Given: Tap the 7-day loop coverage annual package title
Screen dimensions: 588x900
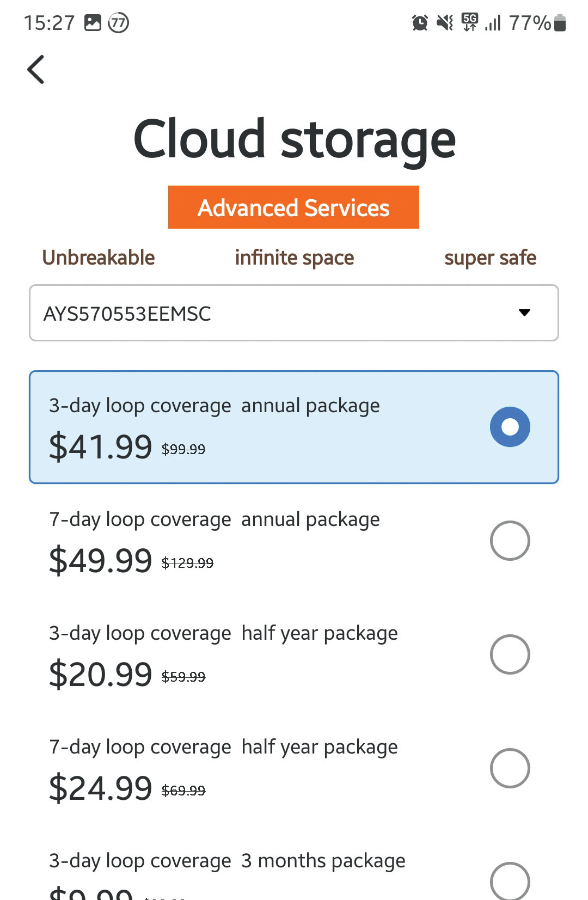Looking at the screenshot, I should [x=215, y=519].
